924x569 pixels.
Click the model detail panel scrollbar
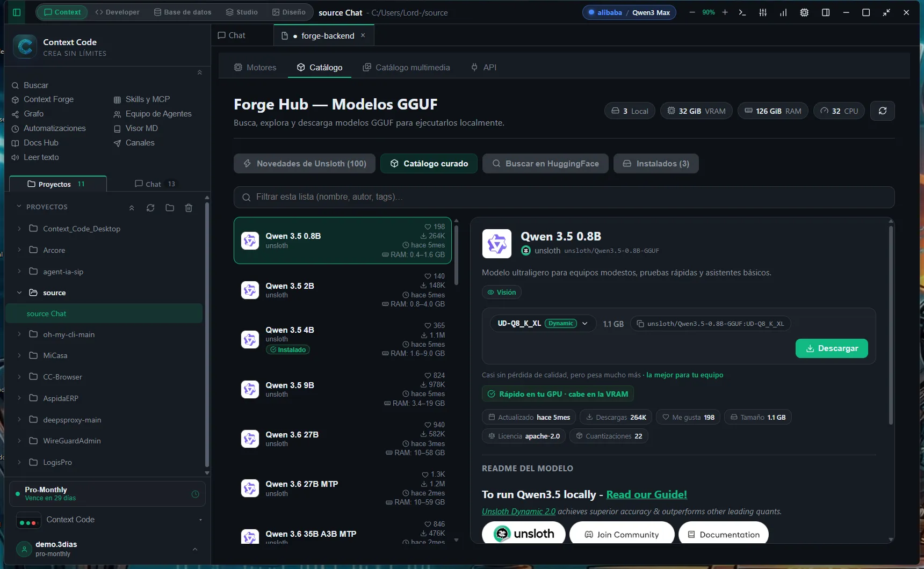(891, 325)
